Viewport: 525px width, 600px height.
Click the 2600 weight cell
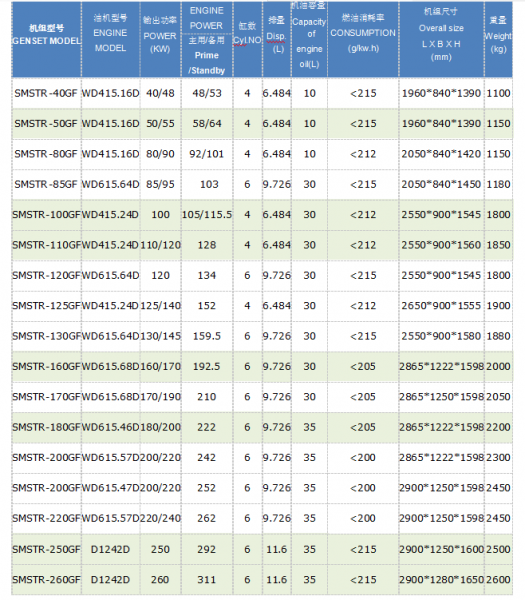(498, 580)
